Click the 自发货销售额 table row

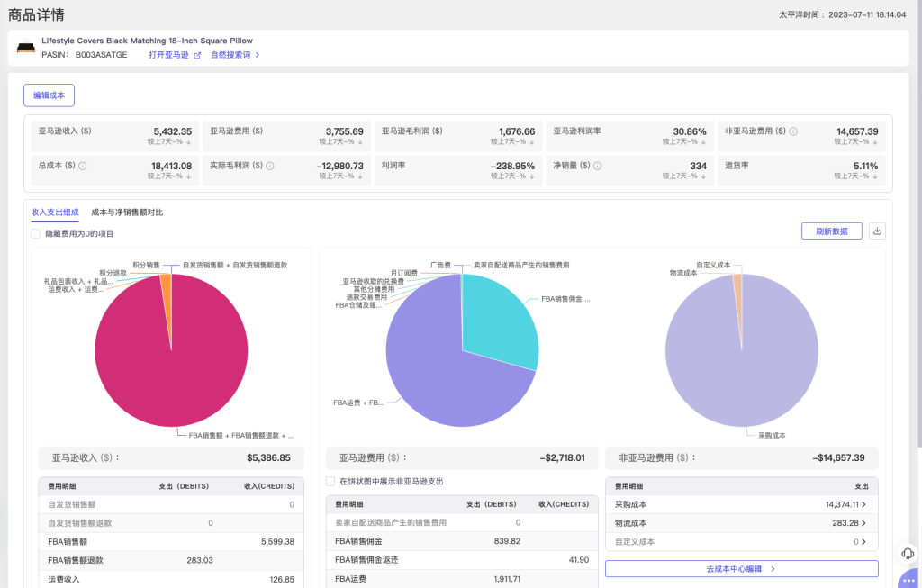coord(171,504)
